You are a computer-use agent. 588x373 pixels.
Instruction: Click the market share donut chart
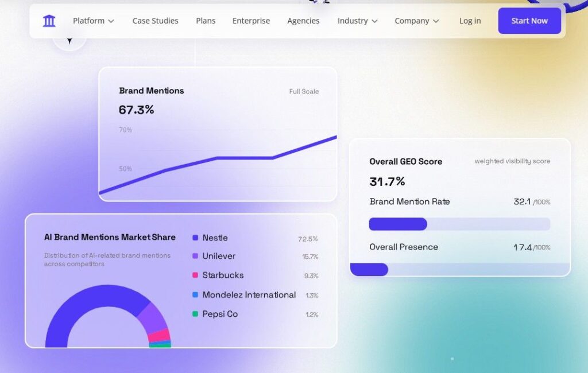tap(108, 316)
